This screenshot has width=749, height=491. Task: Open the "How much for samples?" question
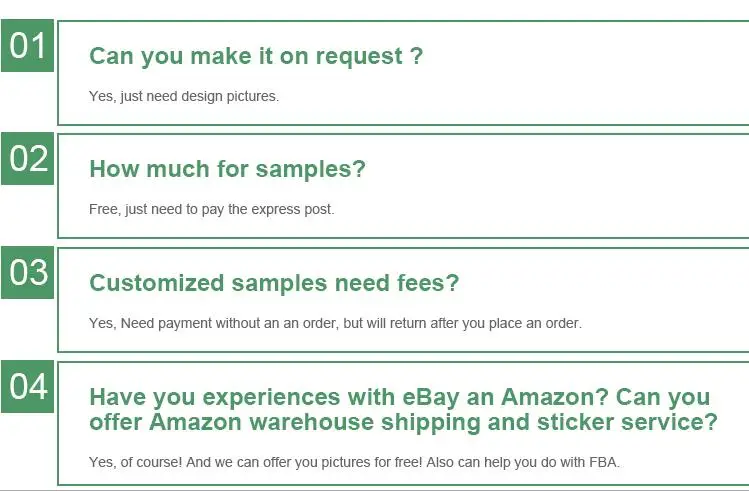pyautogui.click(x=227, y=169)
